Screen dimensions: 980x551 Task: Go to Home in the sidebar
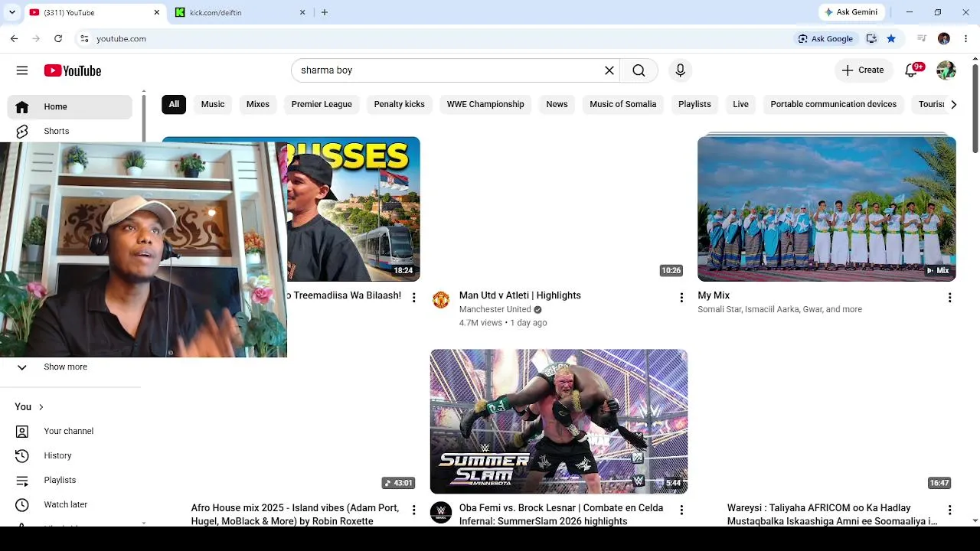(70, 106)
